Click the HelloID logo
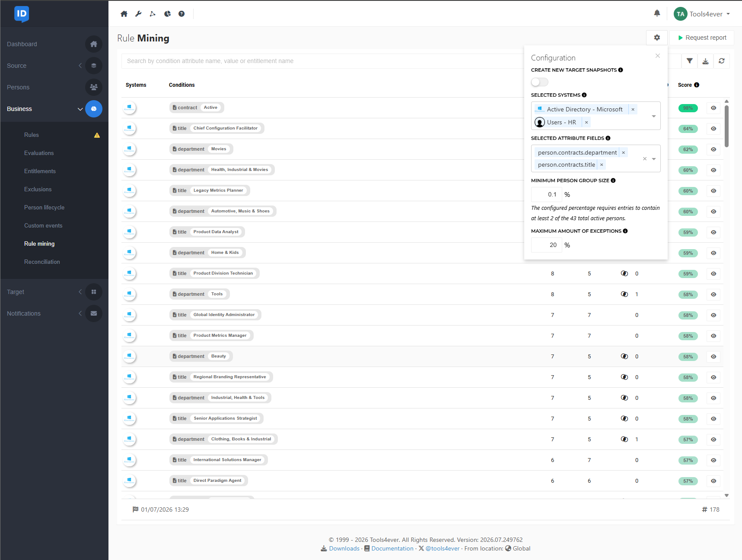The height and width of the screenshot is (560, 742). 22,14
